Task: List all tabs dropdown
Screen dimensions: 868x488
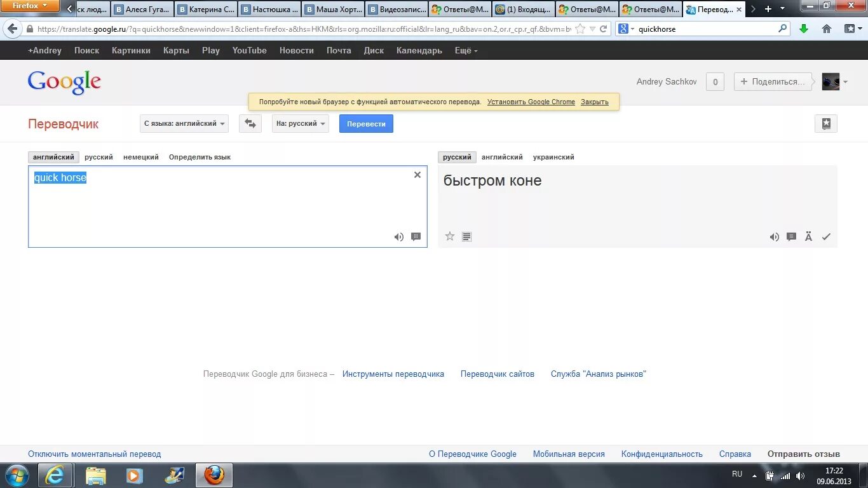Action: click(x=782, y=9)
